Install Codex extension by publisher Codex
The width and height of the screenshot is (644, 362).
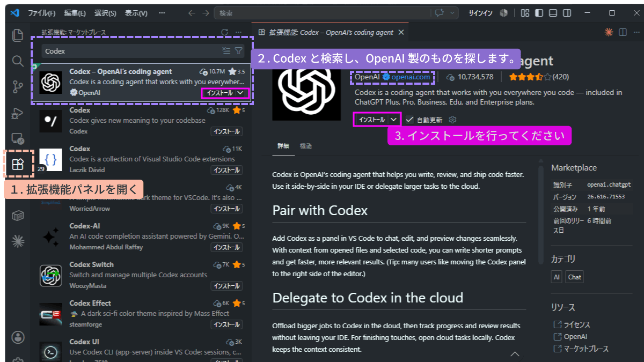click(x=226, y=131)
